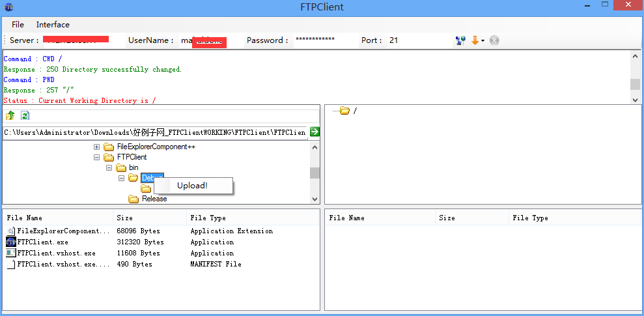
Task: Click the log panel scrollbar thumb
Action: click(635, 84)
